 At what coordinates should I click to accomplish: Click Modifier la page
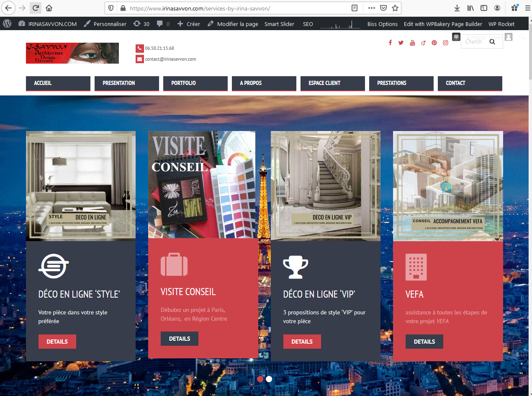(233, 24)
